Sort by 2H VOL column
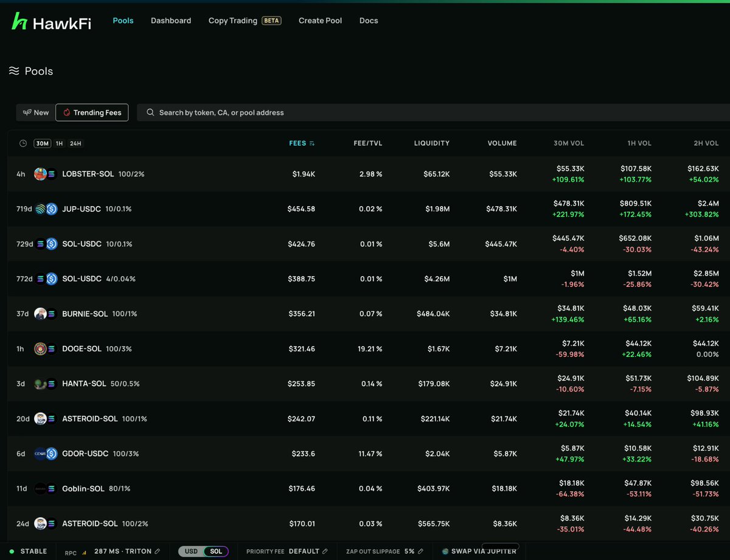This screenshot has height=560, width=730. 706,143
